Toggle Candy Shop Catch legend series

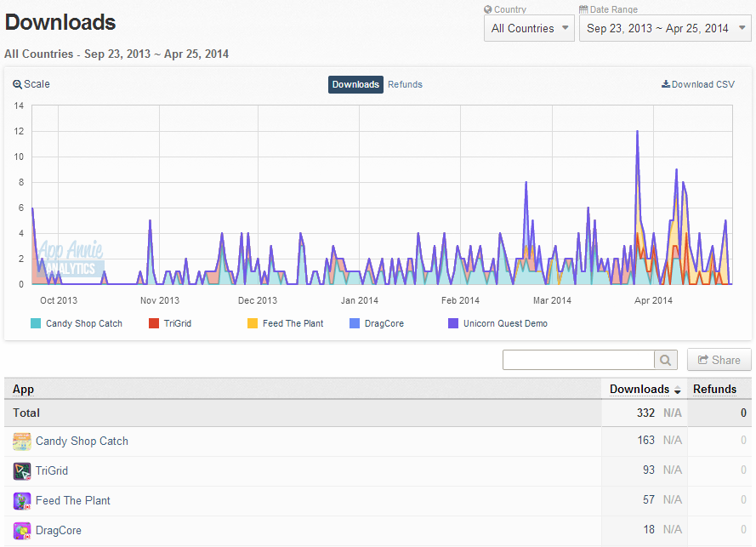(77, 323)
